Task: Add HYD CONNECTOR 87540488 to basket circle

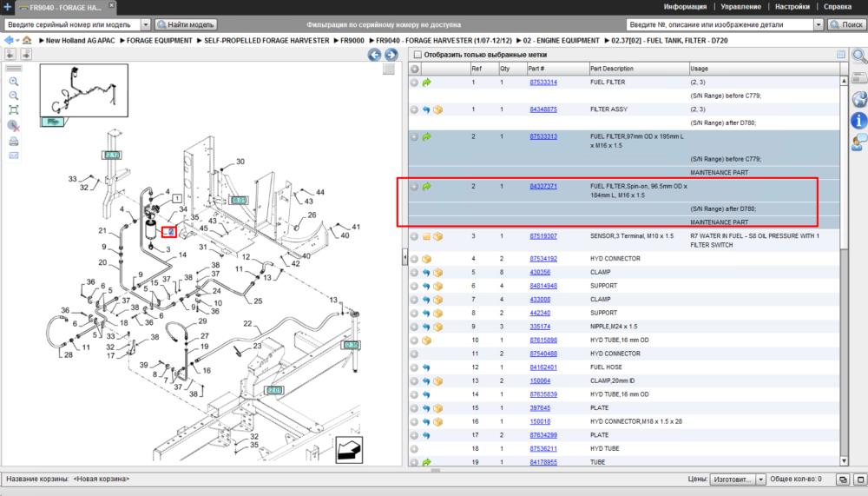Action: (414, 354)
